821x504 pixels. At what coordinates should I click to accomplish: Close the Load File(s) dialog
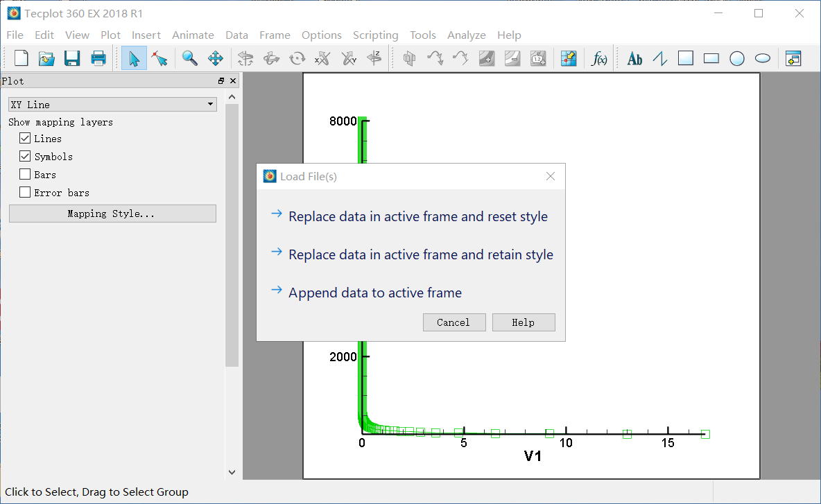[551, 176]
